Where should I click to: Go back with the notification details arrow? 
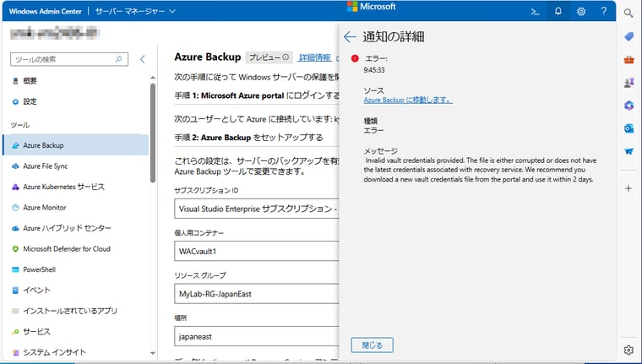350,37
